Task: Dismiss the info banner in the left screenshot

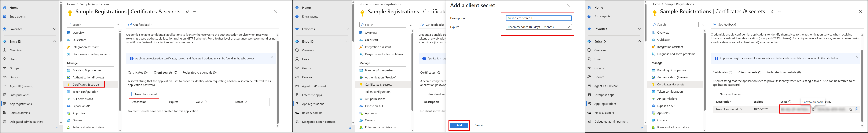Action: coord(272,57)
